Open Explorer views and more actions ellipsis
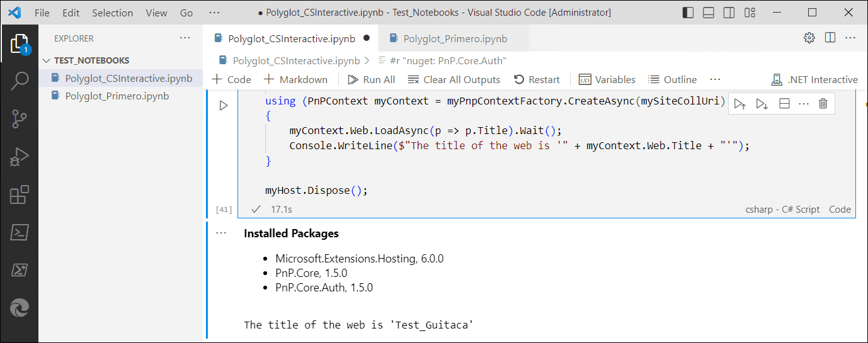868x343 pixels. point(185,38)
